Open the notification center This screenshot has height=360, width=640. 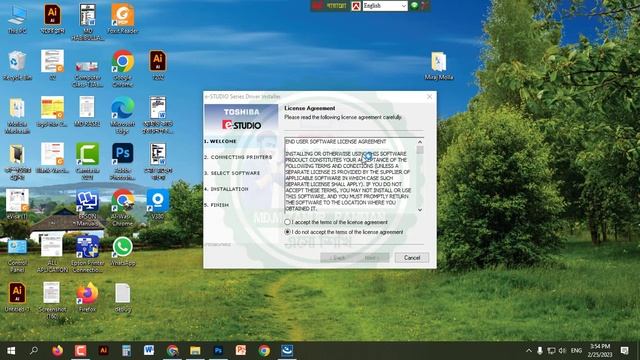point(624,351)
